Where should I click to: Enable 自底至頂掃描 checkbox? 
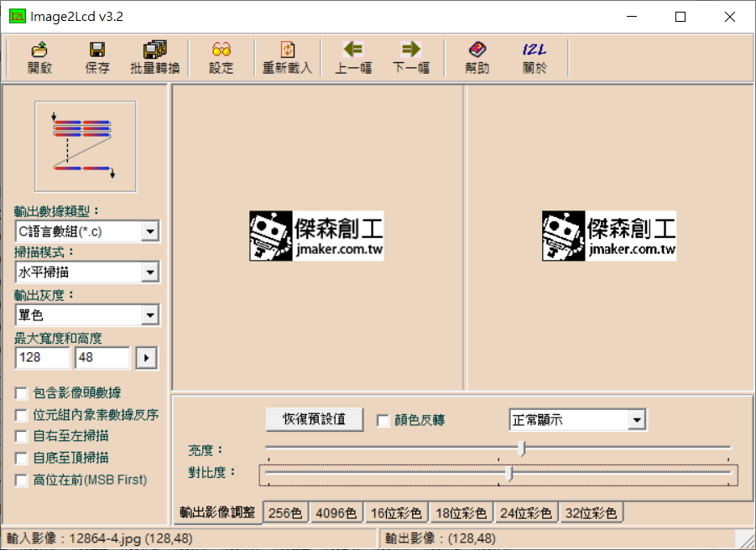pos(21,458)
